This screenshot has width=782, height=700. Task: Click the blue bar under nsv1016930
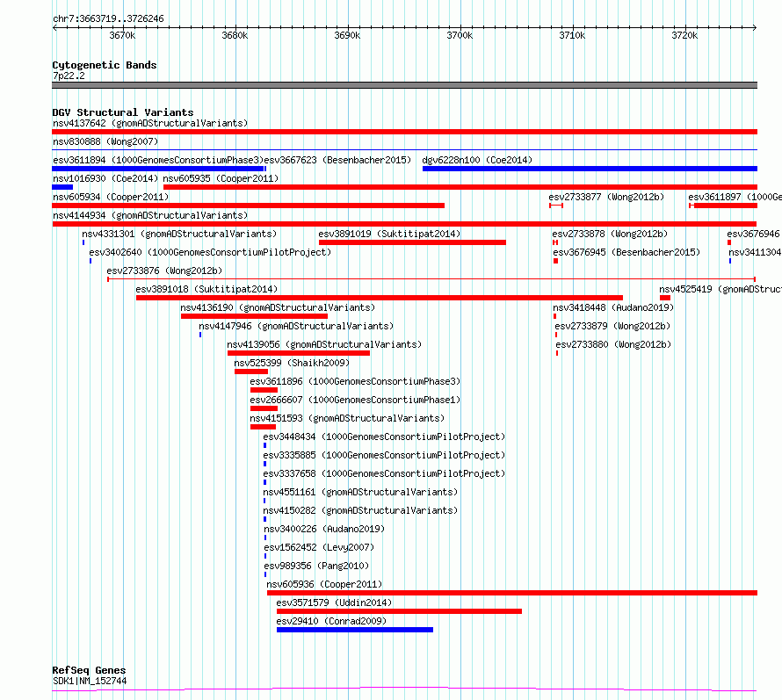62,187
